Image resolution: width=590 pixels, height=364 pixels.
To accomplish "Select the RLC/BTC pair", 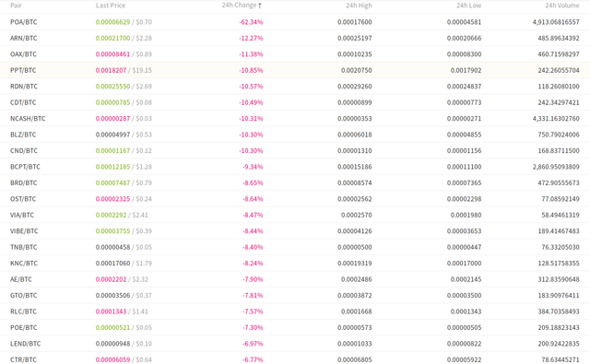I will point(23,311).
